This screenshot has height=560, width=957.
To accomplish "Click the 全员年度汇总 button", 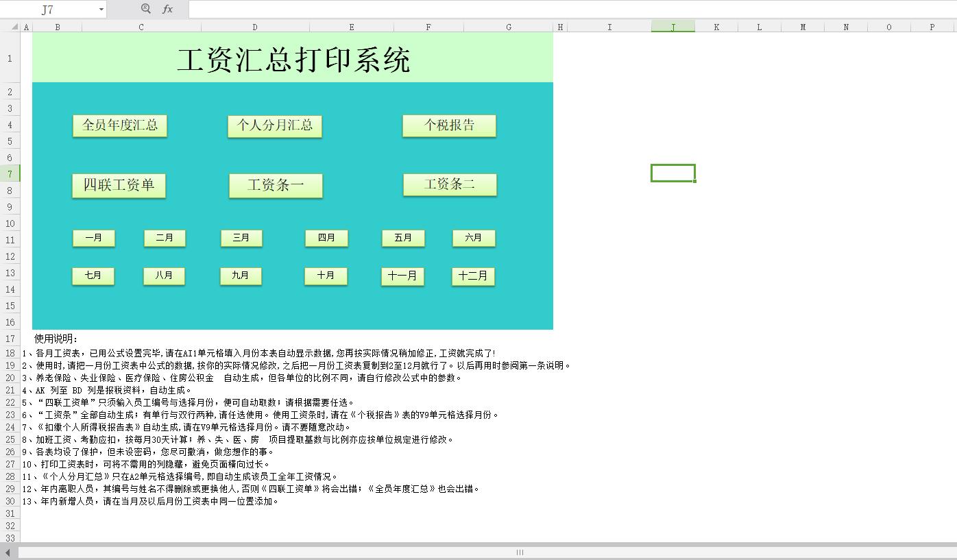I will point(119,125).
